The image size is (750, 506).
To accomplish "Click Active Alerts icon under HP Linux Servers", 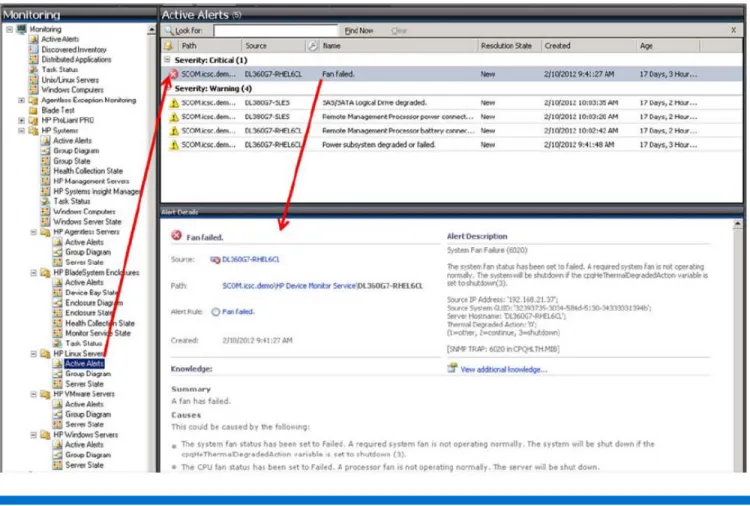I will (x=57, y=363).
